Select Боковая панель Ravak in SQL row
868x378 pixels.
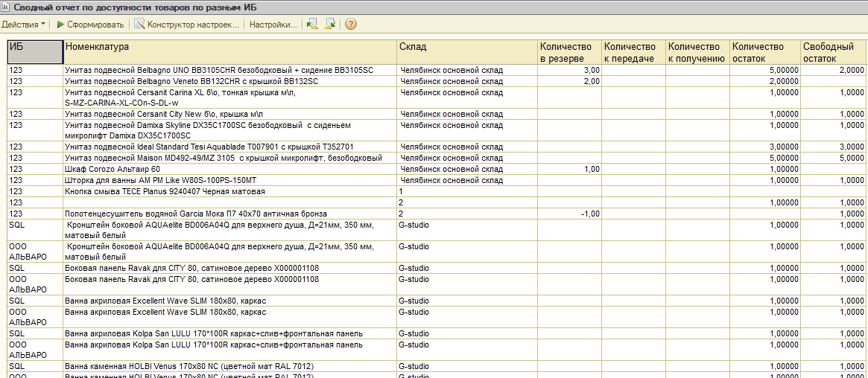coord(230,268)
